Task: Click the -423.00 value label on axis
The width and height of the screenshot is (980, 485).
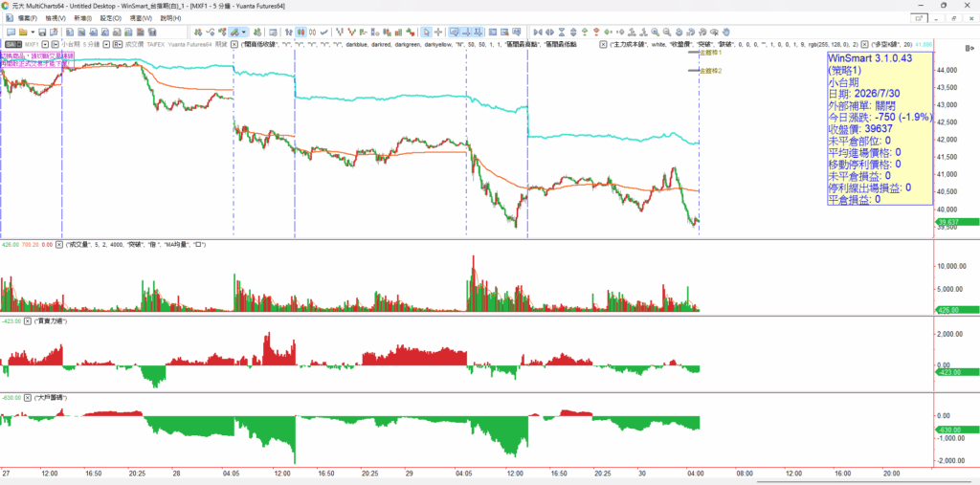Action: 956,372
